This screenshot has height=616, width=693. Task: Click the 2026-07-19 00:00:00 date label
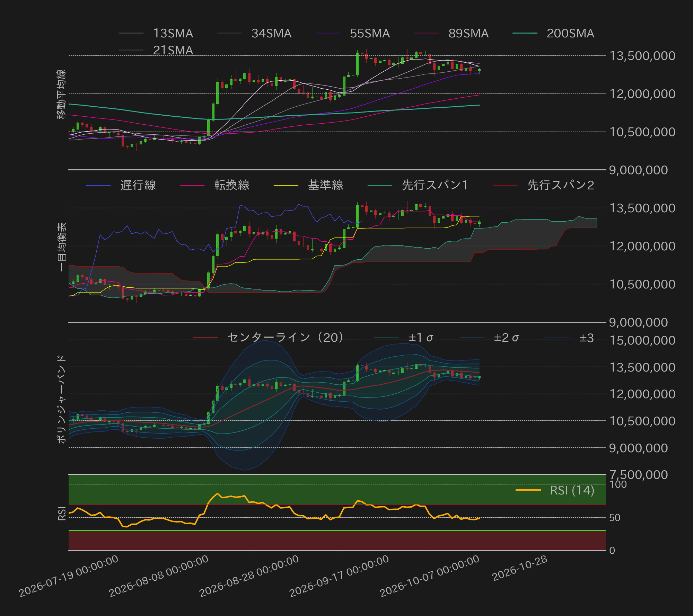[69, 577]
